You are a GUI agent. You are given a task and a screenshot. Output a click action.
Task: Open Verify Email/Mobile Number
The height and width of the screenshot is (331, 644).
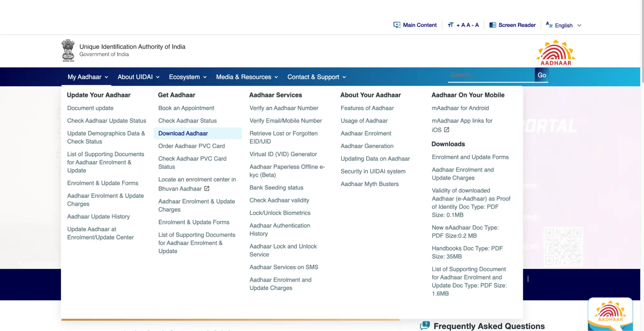coord(286,121)
